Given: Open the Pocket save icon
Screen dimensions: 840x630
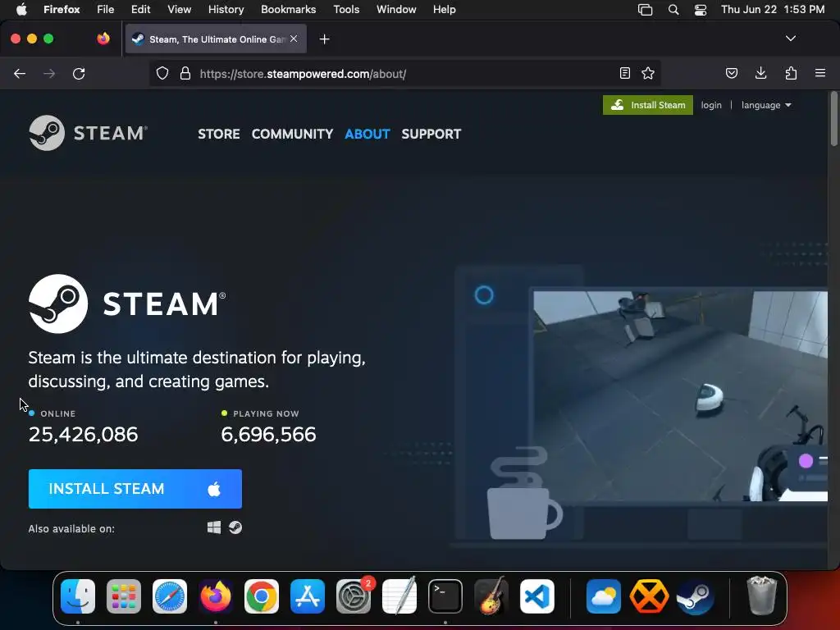Looking at the screenshot, I should [731, 73].
